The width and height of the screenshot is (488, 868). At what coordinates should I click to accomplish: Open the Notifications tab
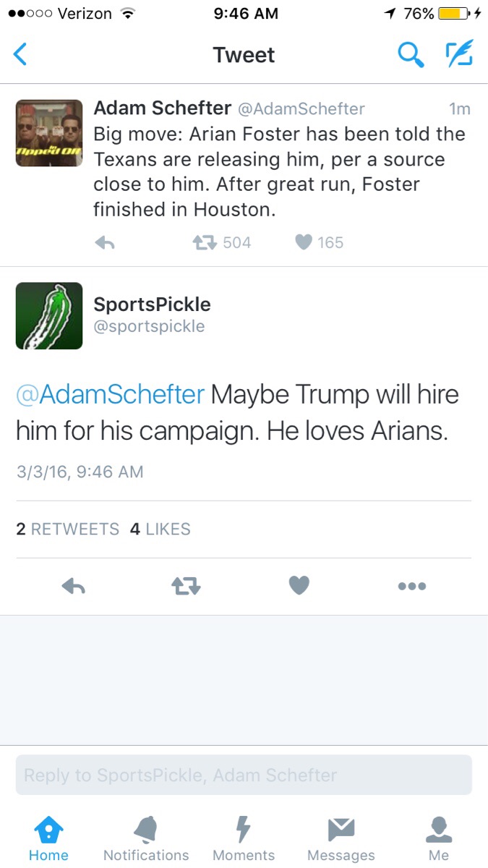tap(146, 839)
